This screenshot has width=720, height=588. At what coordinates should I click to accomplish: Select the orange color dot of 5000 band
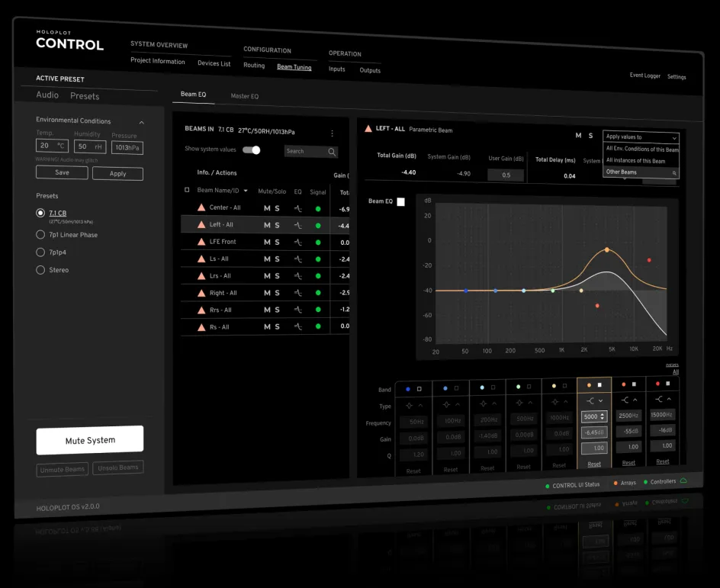(x=589, y=385)
